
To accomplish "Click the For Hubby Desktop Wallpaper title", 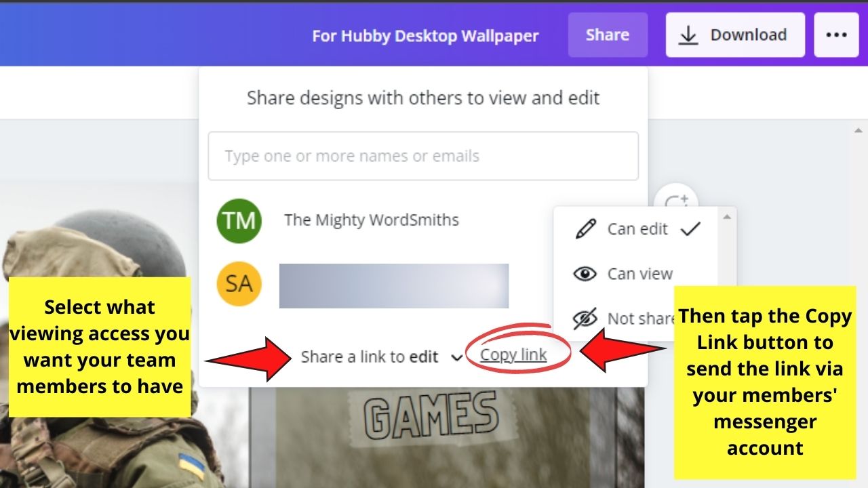I will coord(425,36).
